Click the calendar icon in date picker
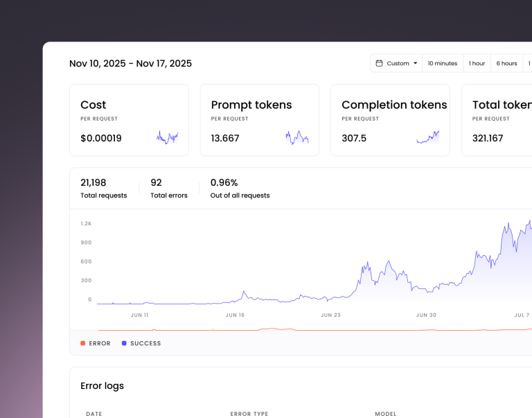532x418 pixels. pos(379,63)
